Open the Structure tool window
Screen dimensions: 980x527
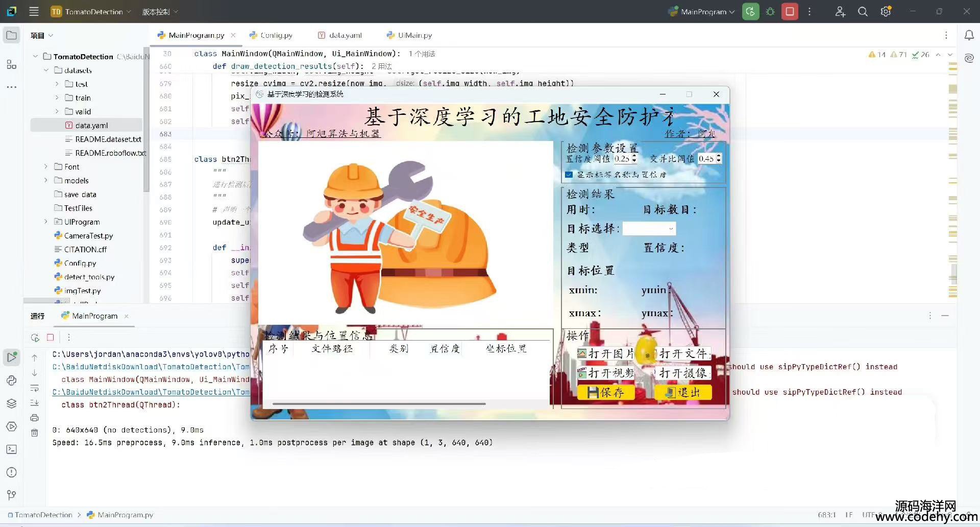11,64
